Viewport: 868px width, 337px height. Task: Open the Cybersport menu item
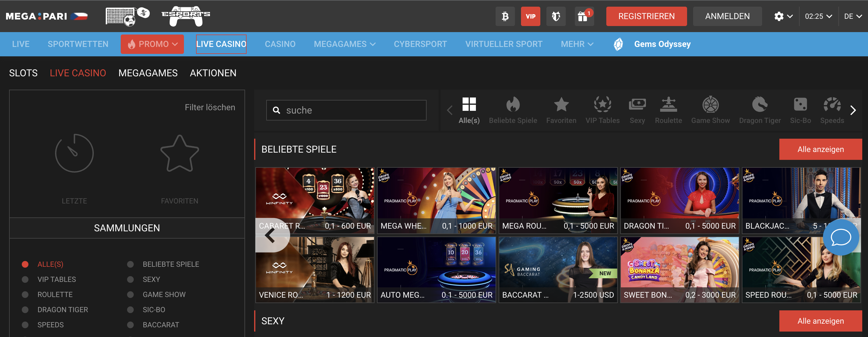(420, 44)
